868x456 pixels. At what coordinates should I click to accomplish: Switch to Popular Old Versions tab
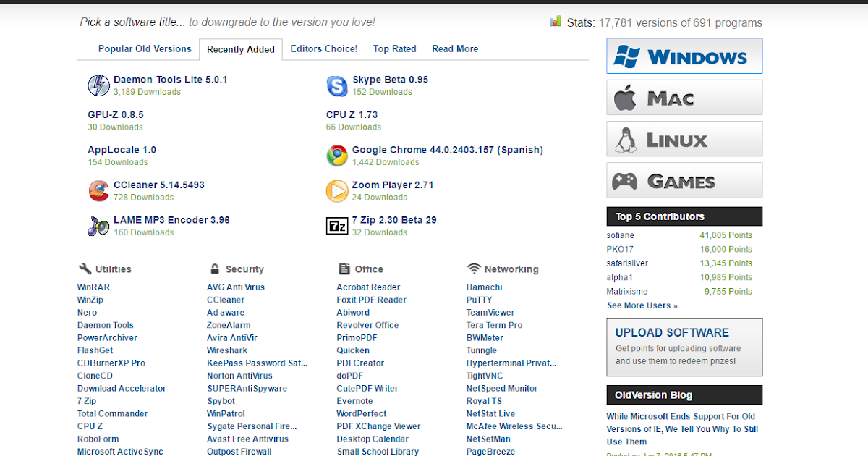click(145, 49)
